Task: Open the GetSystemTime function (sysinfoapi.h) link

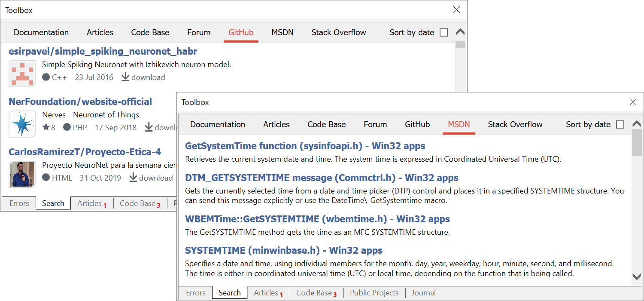Action: pyautogui.click(x=305, y=146)
